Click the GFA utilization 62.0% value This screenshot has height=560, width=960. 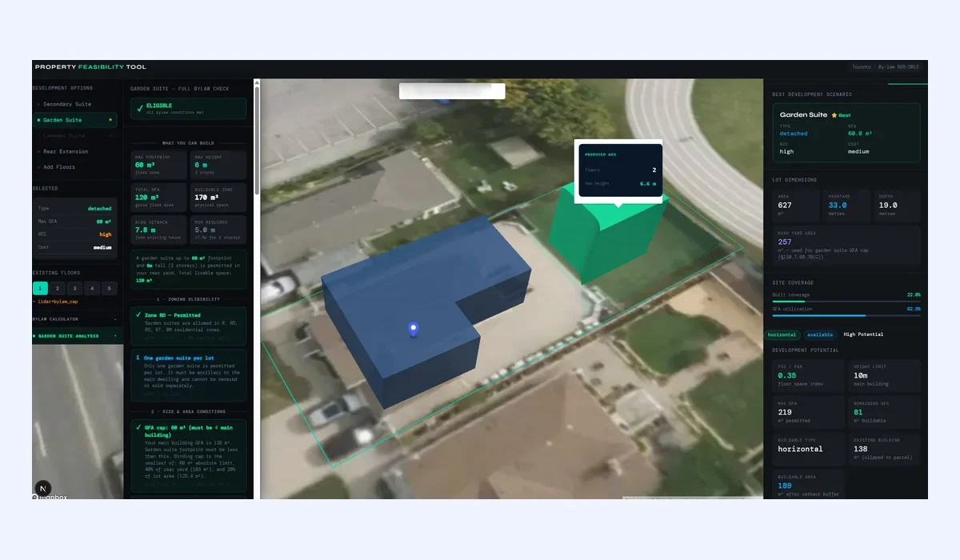click(x=913, y=309)
